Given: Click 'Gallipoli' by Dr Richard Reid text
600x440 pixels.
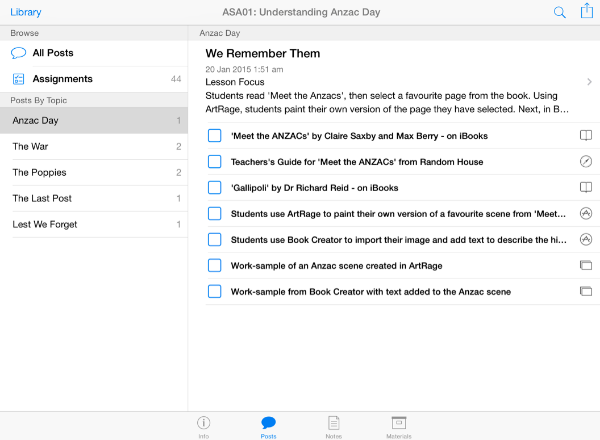Looking at the screenshot, I should 315,188.
